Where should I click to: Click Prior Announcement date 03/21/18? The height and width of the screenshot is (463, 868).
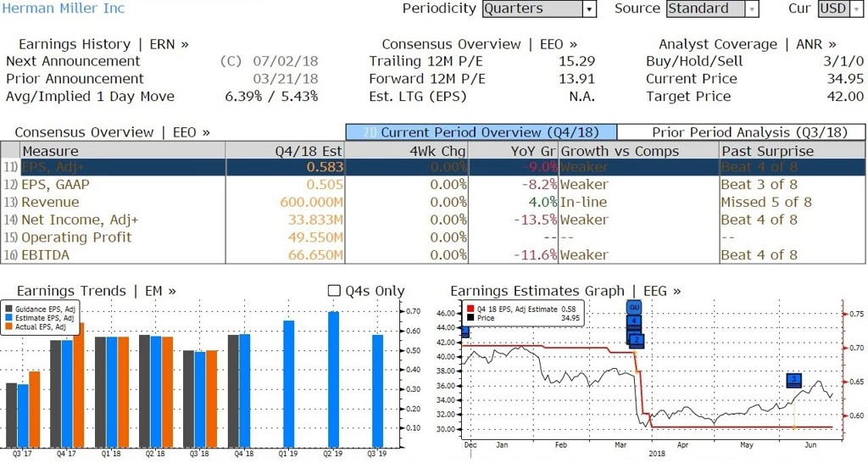pos(286,79)
